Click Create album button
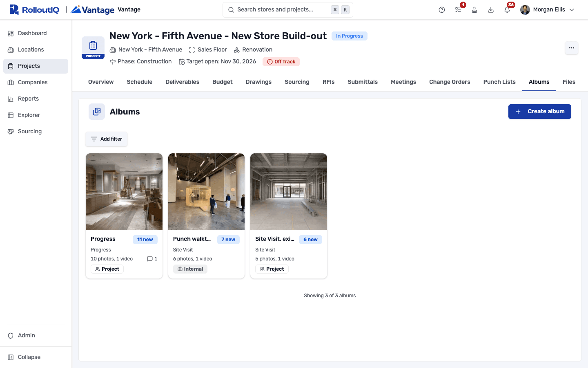Viewport: 588px width, 368px height. 540,112
